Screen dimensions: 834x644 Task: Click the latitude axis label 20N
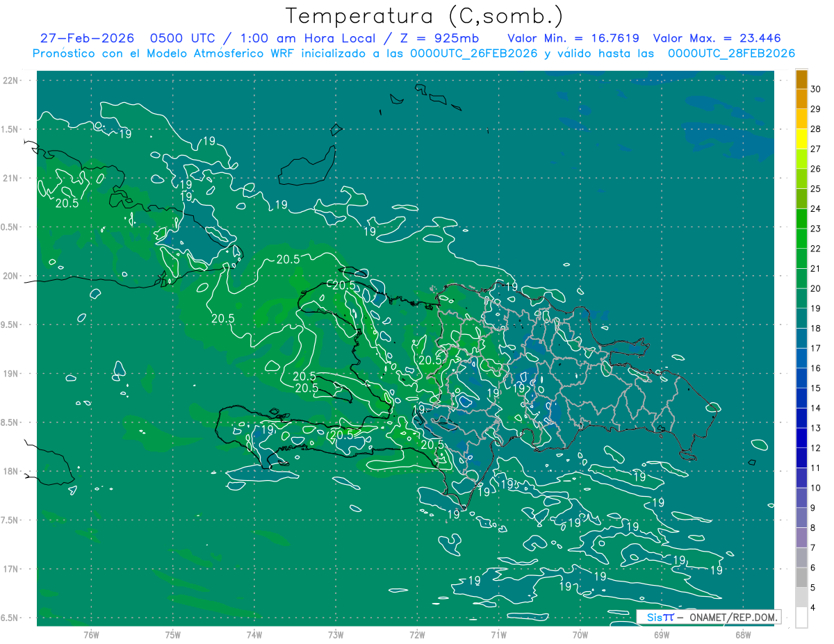11,276
